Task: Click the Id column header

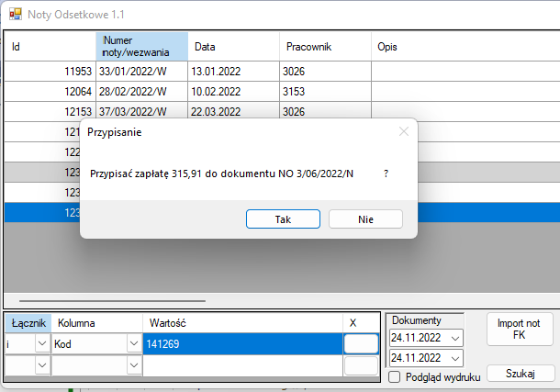Action: (50, 47)
